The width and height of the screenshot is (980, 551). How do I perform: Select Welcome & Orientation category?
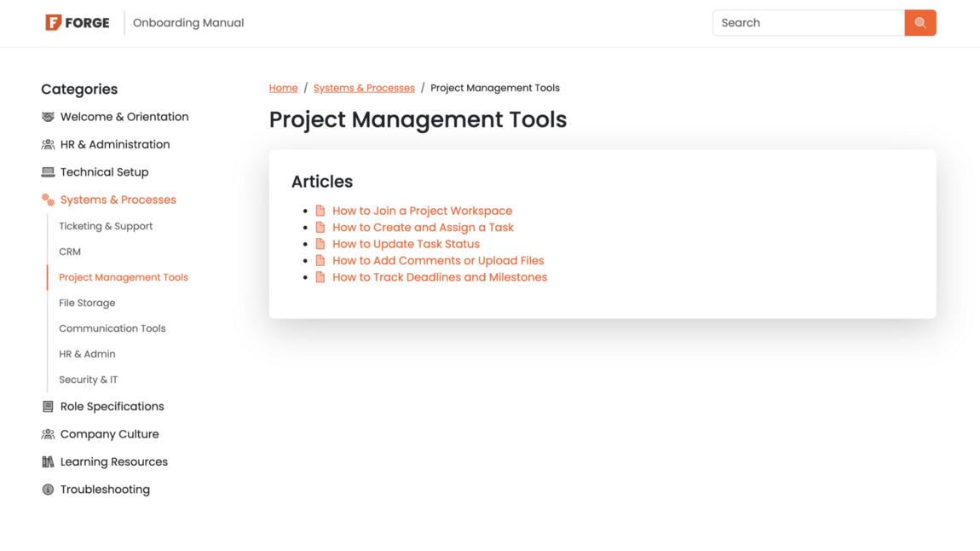tap(124, 117)
